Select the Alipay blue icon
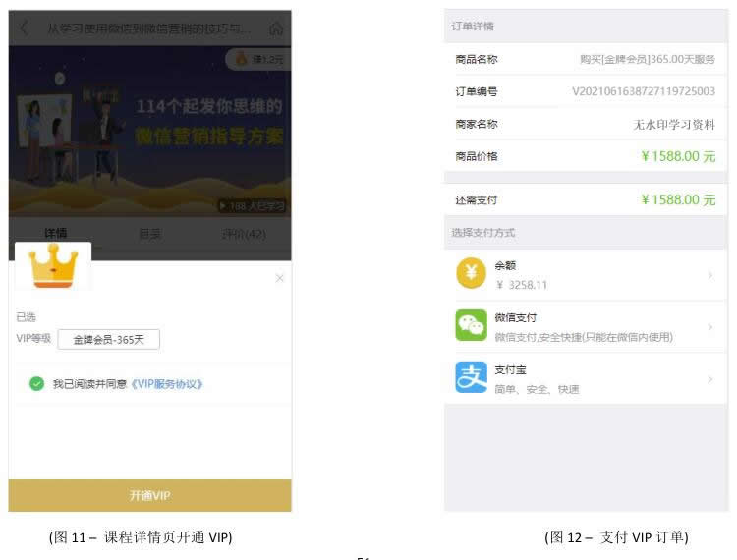 pos(471,377)
